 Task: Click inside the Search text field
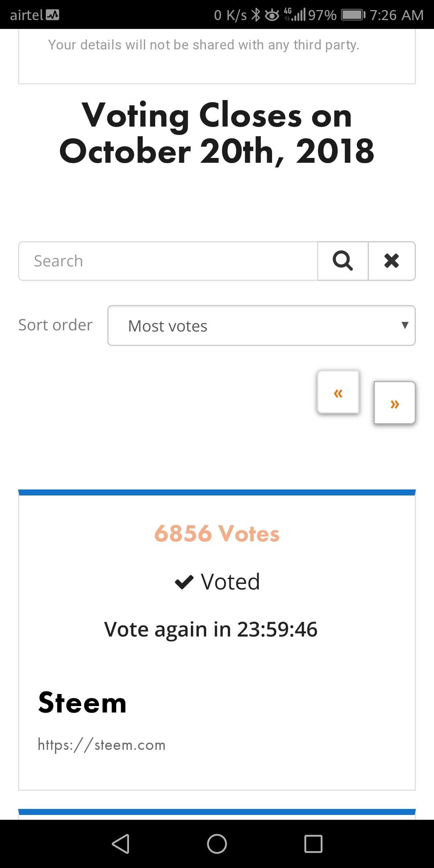168,261
